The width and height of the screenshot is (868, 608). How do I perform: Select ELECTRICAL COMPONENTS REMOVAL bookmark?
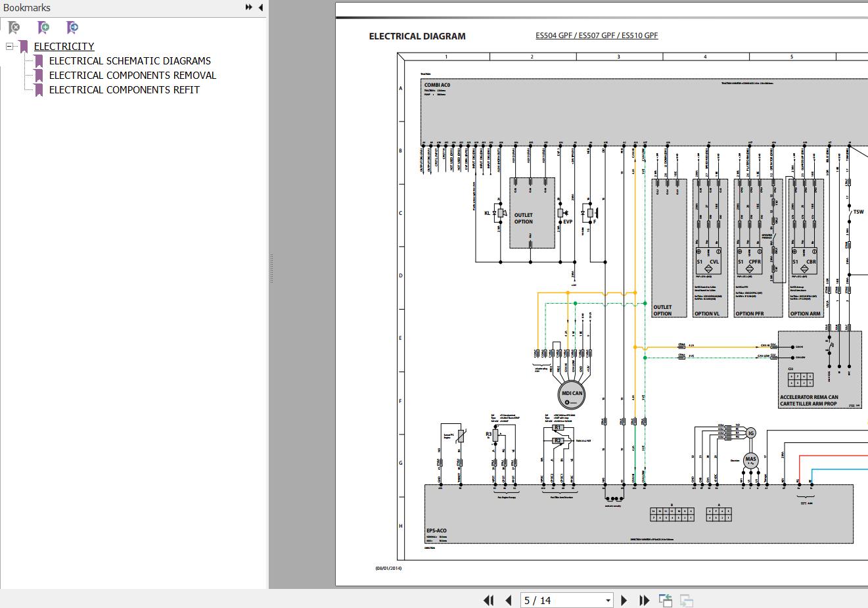point(132,75)
